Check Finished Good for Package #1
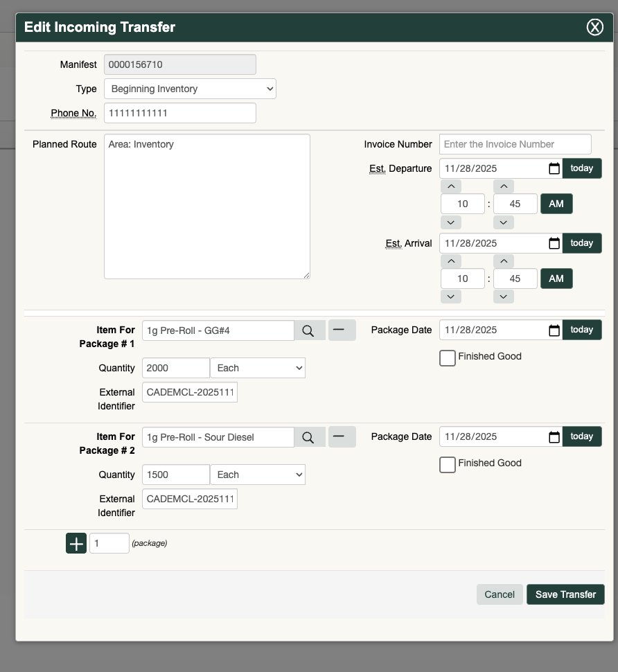 [448, 357]
